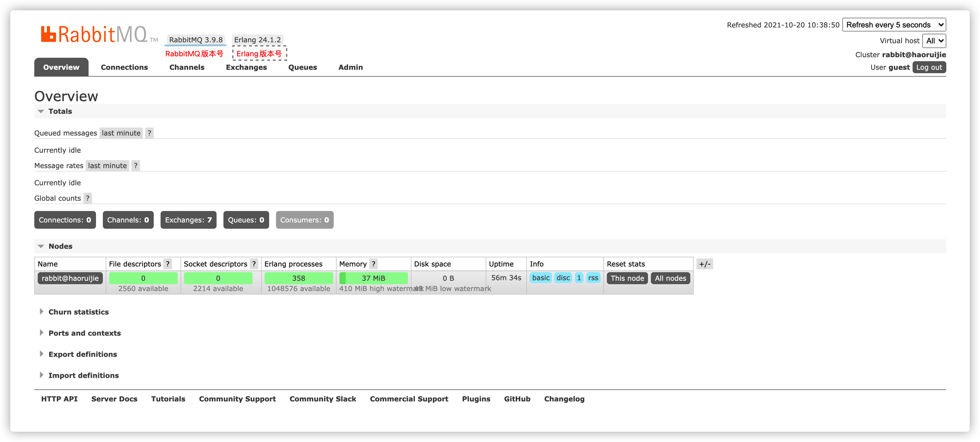Click the Exchanges: 7 count button
The width and height of the screenshot is (980, 442).
pyautogui.click(x=188, y=220)
